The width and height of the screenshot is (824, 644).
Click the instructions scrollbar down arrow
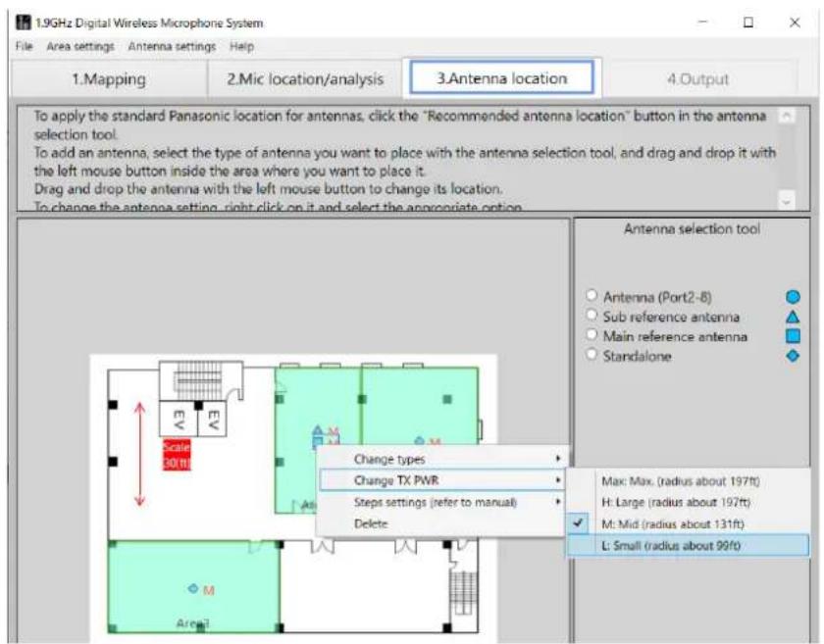coord(786,201)
